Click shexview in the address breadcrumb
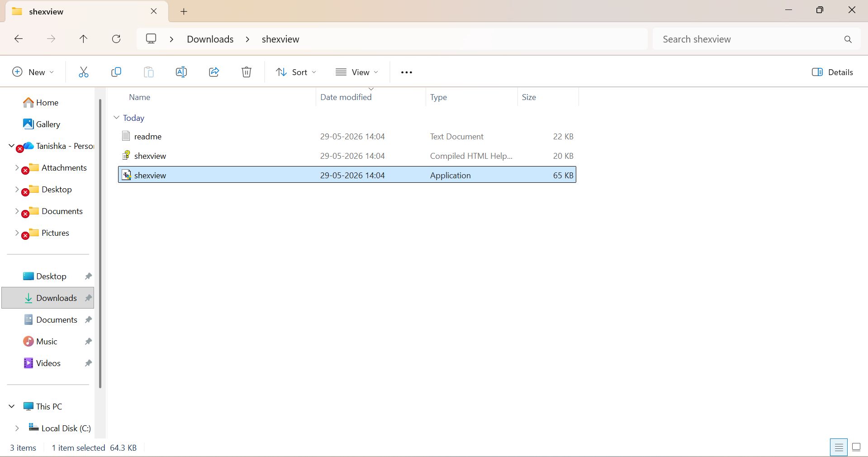 (x=280, y=39)
